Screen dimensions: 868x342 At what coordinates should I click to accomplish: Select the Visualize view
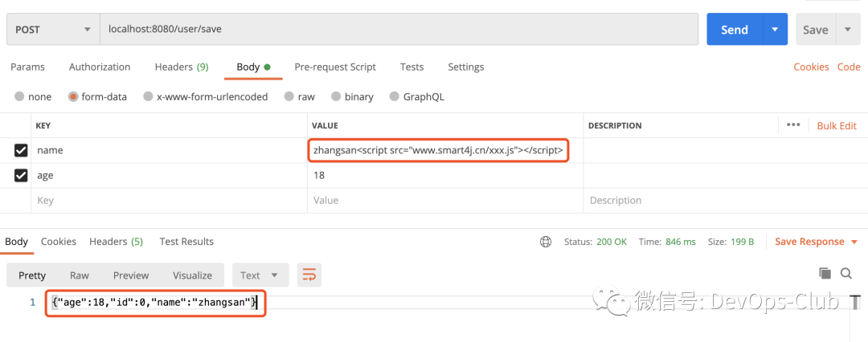point(192,275)
